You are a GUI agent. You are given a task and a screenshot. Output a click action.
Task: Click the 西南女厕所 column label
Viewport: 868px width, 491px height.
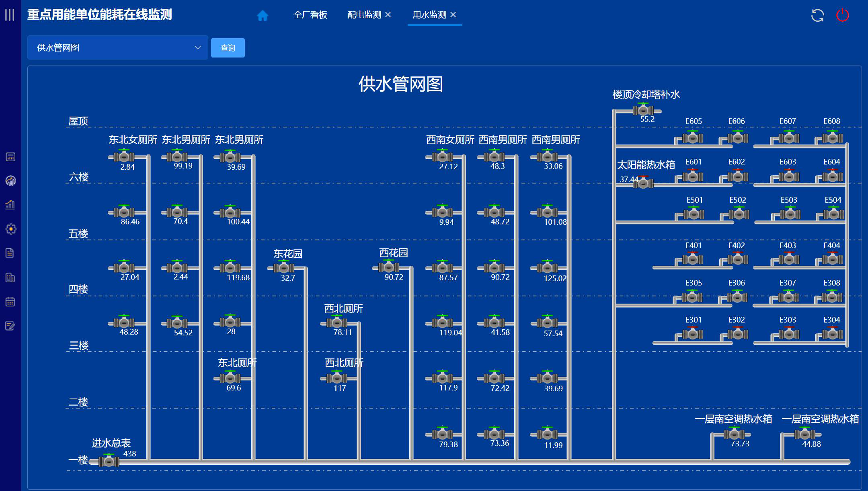point(450,140)
